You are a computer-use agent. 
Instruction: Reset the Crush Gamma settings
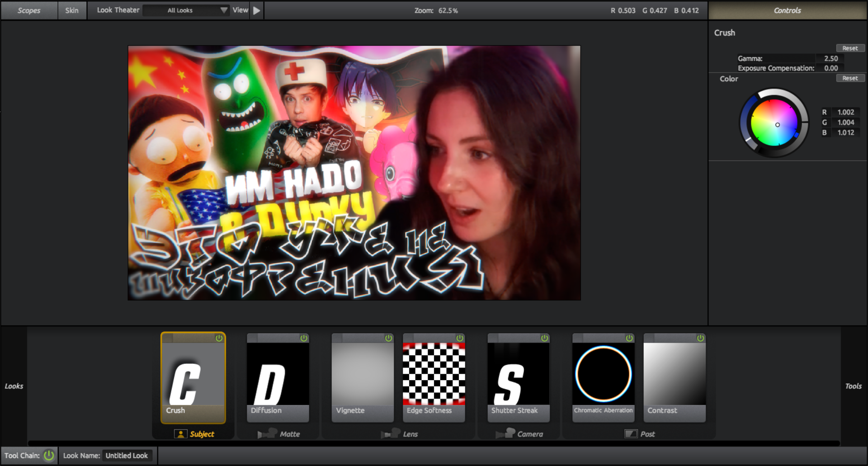[x=850, y=48]
